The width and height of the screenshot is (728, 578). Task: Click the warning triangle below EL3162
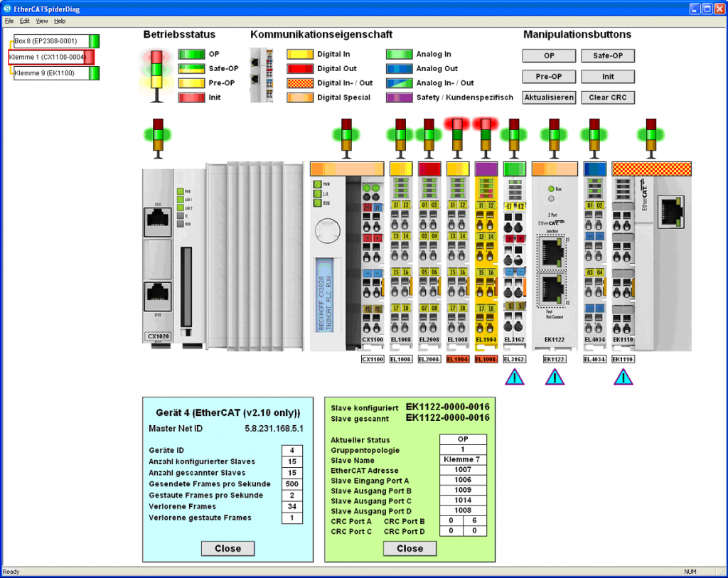(514, 376)
